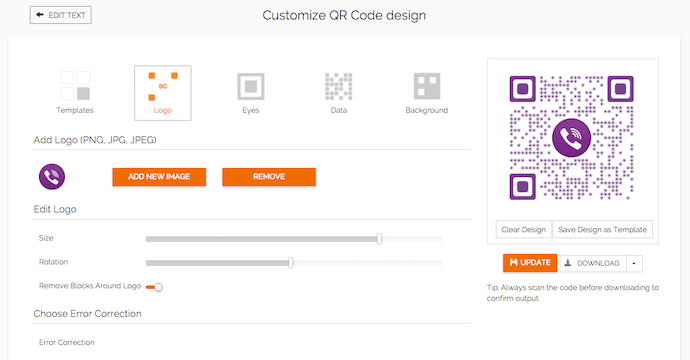Click Add New Image button
This screenshot has width=690, height=360.
click(x=159, y=177)
